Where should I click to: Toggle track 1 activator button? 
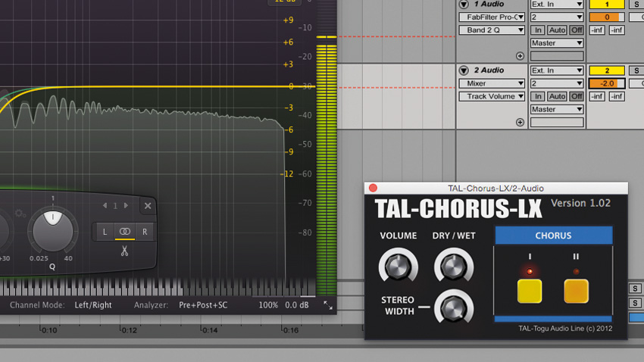click(607, 4)
